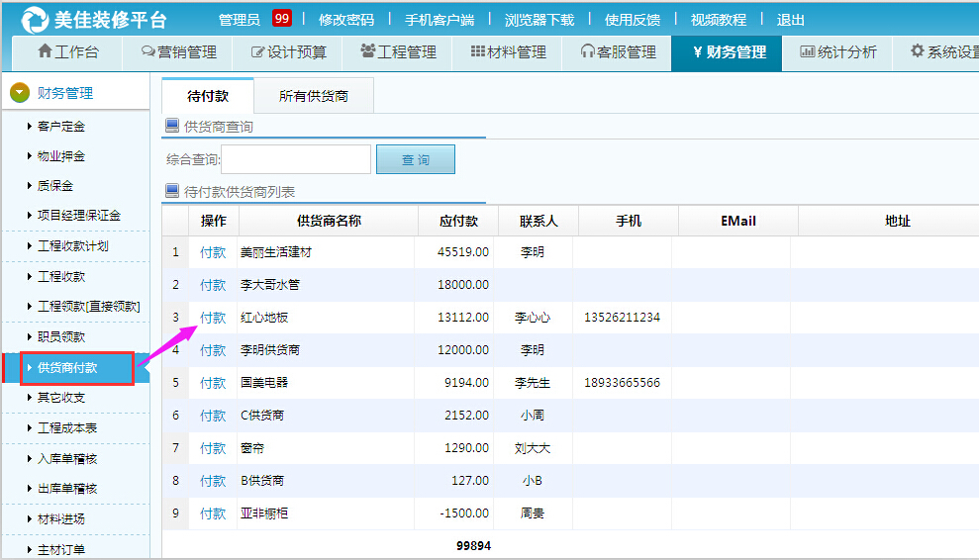Switch to the 所有供货商 tab

(x=313, y=96)
